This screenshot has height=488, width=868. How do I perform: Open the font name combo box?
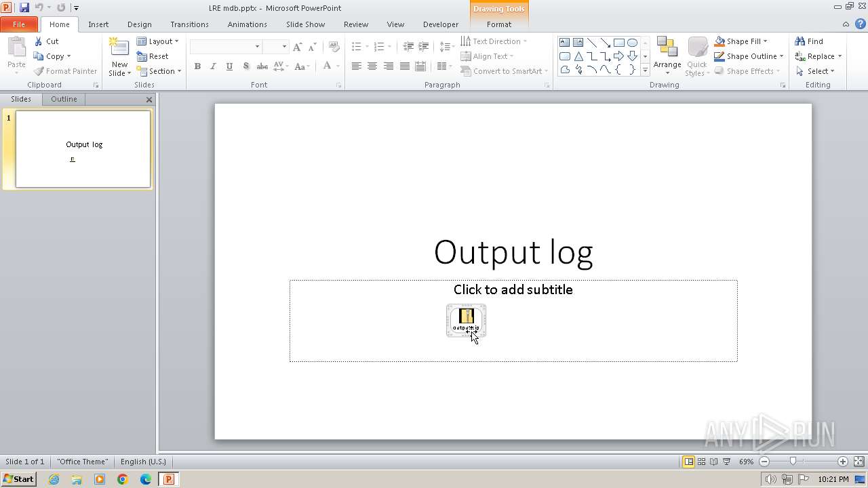click(226, 47)
